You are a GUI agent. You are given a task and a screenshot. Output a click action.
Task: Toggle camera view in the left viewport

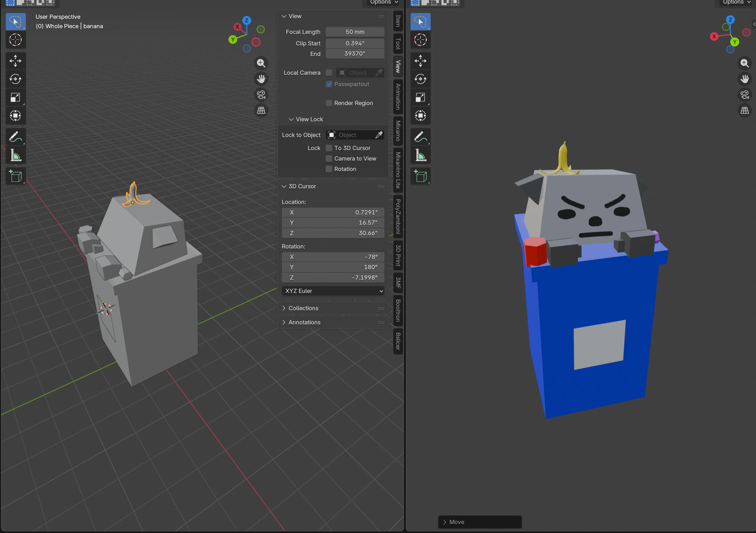click(261, 95)
